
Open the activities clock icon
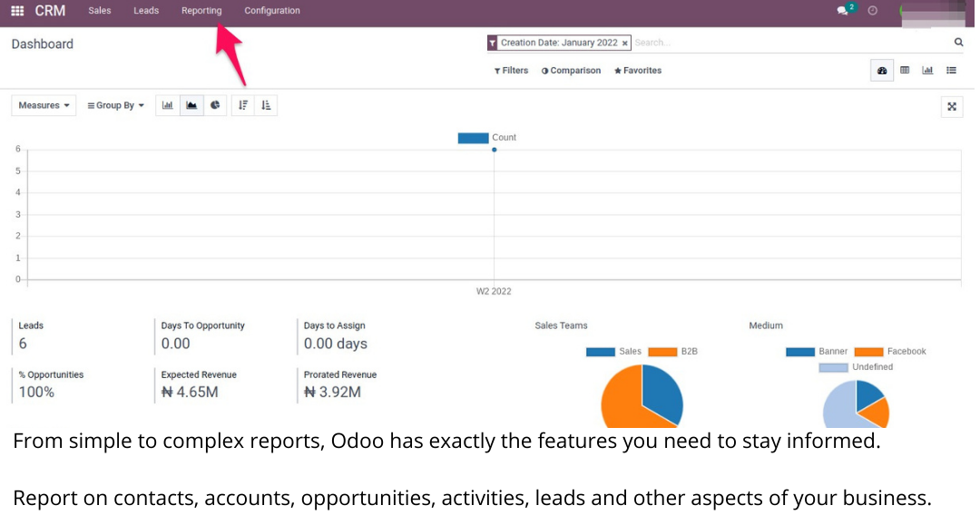pos(873,11)
